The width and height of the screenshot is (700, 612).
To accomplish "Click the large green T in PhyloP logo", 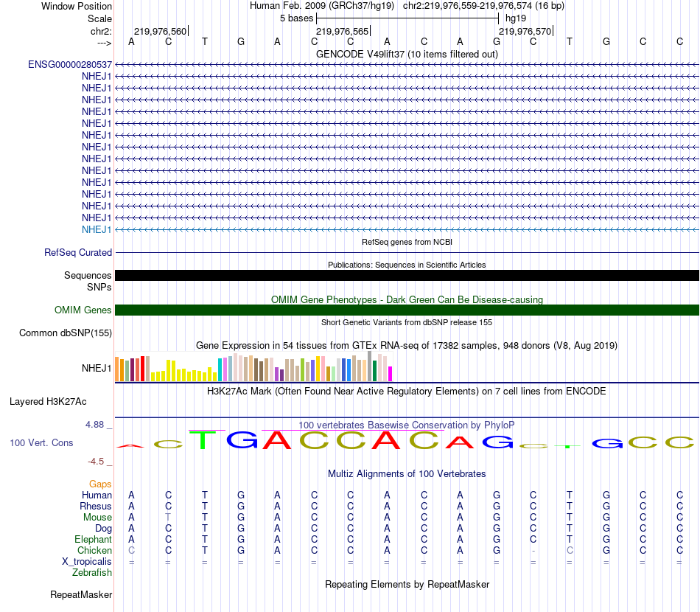I will pyautogui.click(x=203, y=440).
